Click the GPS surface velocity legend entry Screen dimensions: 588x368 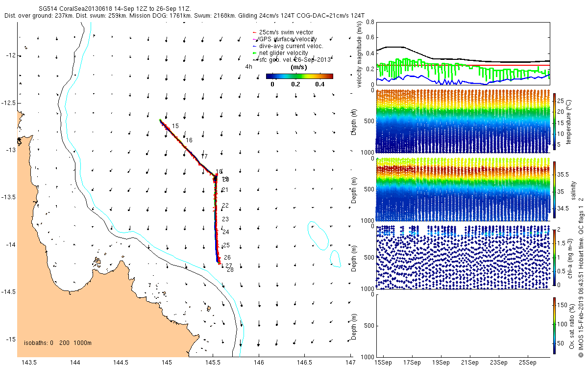(285, 39)
